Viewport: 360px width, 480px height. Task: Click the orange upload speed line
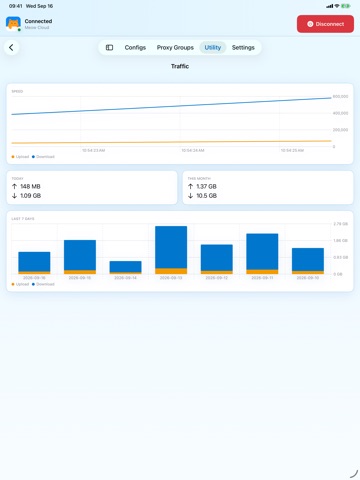[x=171, y=142]
